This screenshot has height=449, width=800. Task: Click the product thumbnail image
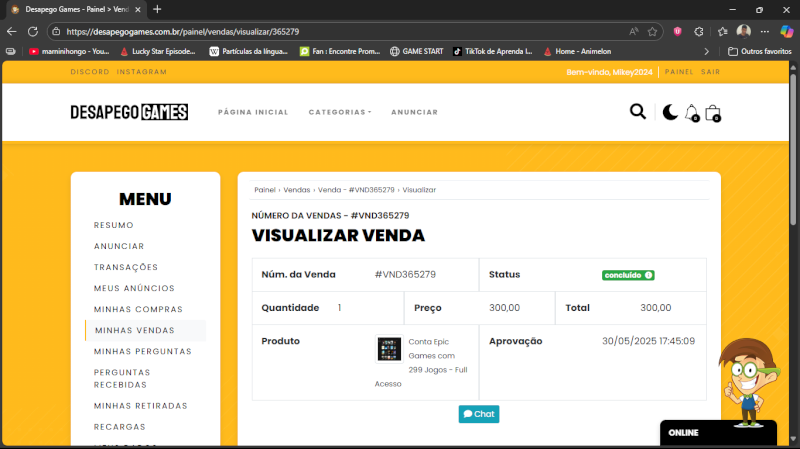(389, 349)
